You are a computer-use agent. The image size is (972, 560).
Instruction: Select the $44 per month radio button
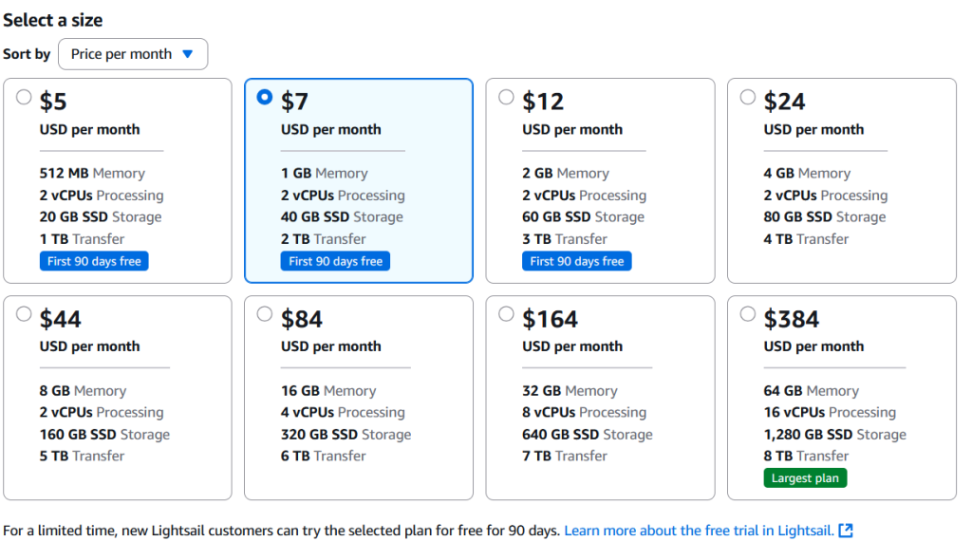[24, 314]
